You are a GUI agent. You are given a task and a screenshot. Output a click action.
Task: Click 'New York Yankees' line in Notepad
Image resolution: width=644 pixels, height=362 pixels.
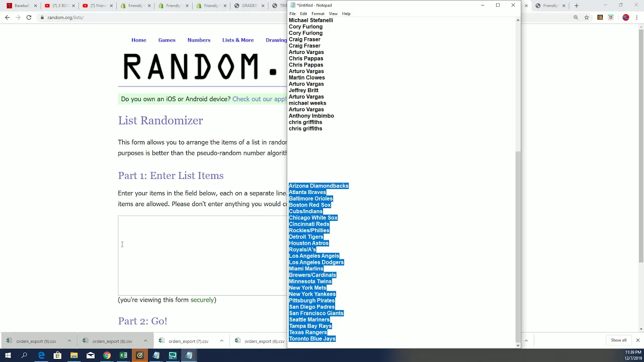[312, 294]
